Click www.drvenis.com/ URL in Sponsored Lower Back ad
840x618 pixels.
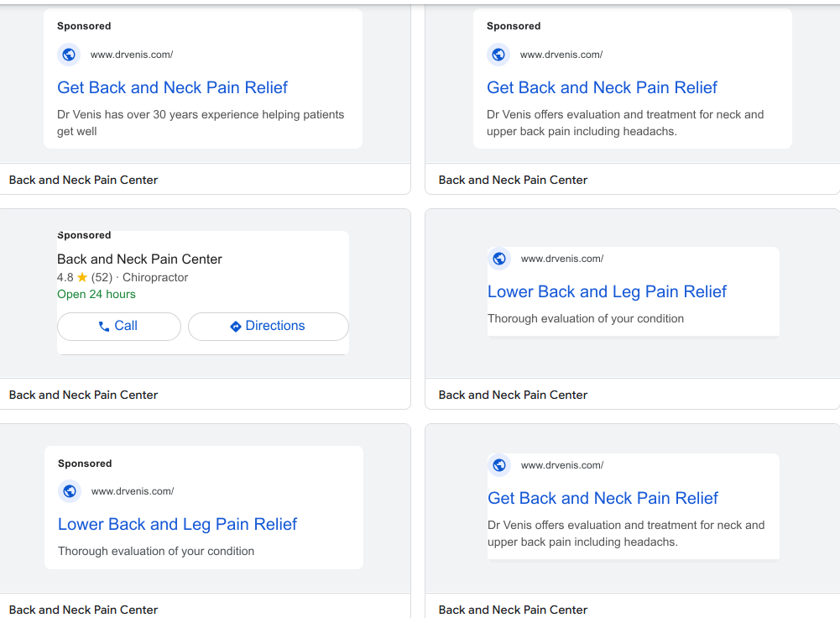133,491
